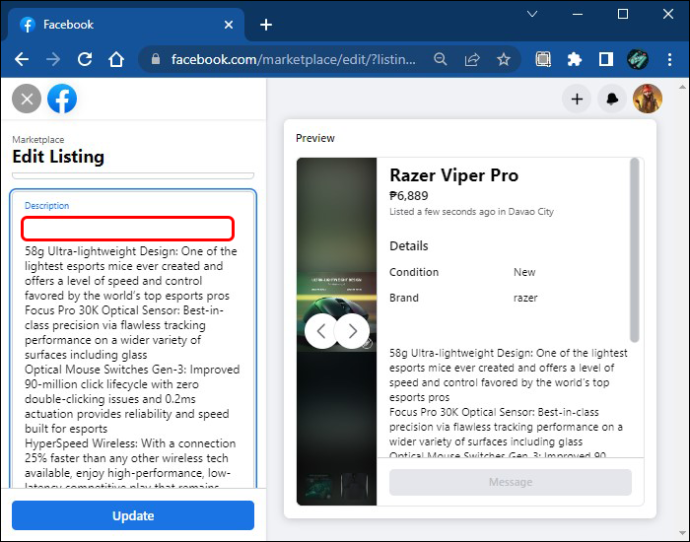Show previous photo in the listing preview

pos(321,331)
